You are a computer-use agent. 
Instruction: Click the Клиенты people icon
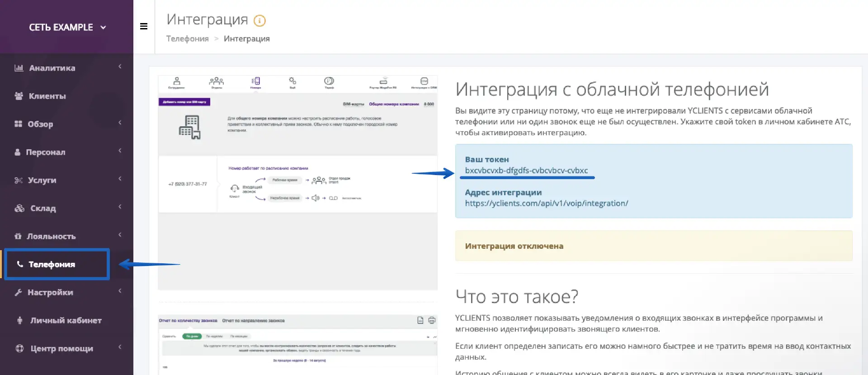click(19, 96)
